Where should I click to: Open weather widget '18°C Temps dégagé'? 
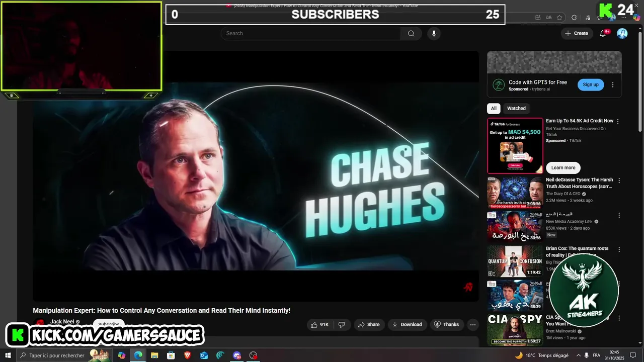(x=542, y=355)
